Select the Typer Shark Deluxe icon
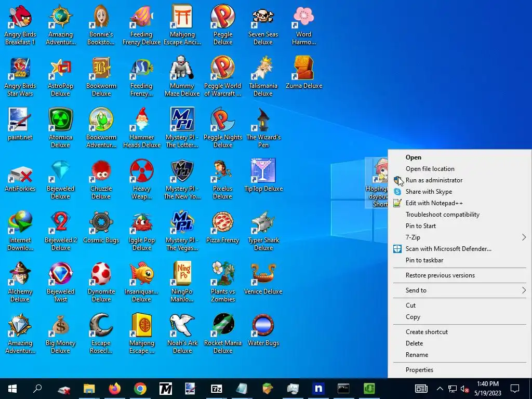Image resolution: width=532 pixels, height=399 pixels. [x=263, y=222]
